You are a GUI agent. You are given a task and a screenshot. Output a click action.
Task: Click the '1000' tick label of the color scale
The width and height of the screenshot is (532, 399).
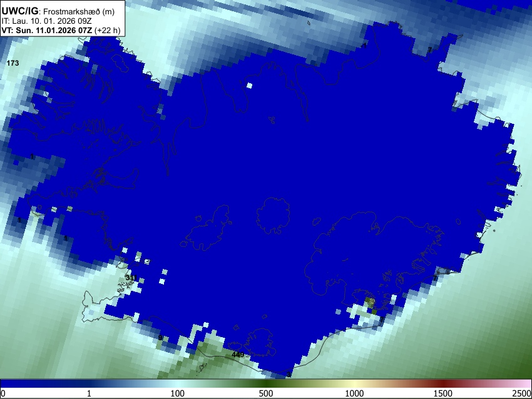click(354, 393)
